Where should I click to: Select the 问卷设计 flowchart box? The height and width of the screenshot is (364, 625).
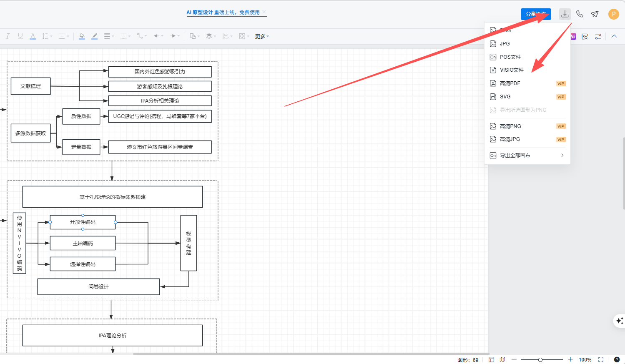(98, 287)
